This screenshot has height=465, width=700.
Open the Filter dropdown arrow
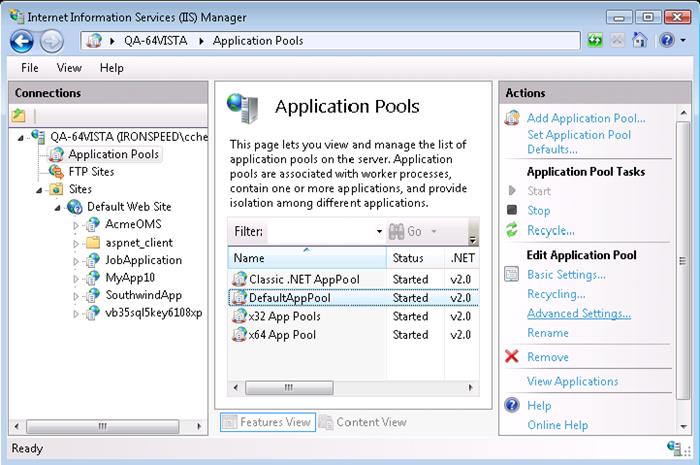[x=379, y=231]
